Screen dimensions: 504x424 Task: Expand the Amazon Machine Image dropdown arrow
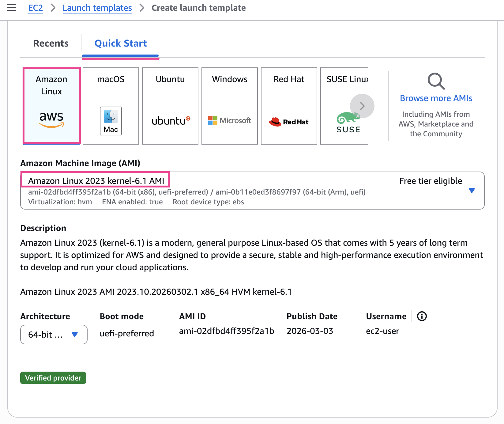click(472, 191)
